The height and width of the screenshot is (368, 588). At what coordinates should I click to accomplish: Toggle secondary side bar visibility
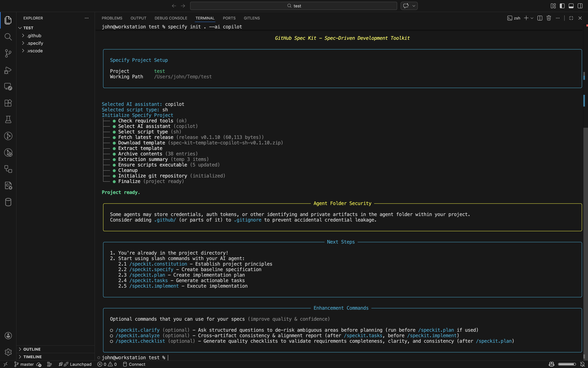pyautogui.click(x=580, y=6)
